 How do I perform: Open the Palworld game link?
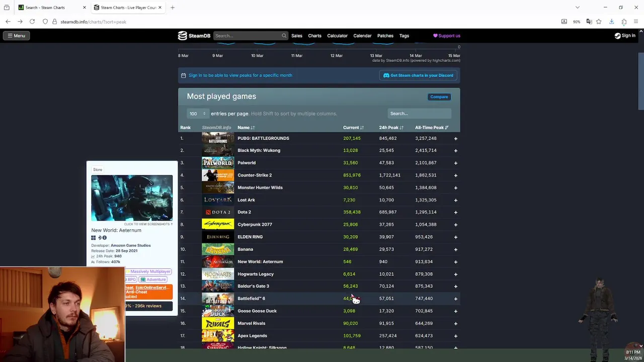pyautogui.click(x=247, y=163)
